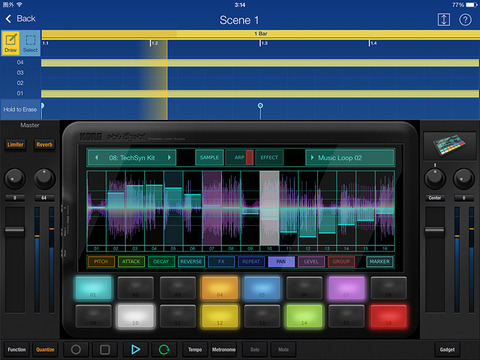Image resolution: width=480 pixels, height=360 pixels.
Task: Select the REPEAT parameter tab
Action: click(251, 262)
